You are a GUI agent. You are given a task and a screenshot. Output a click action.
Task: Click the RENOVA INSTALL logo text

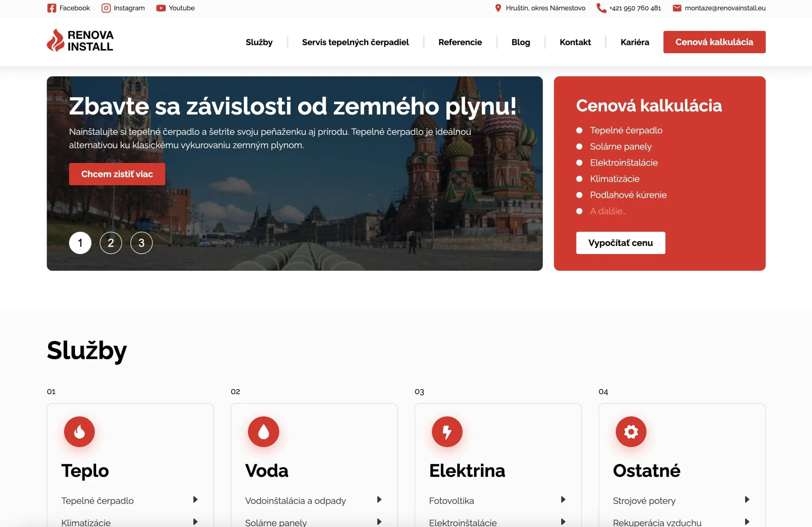[90, 41]
